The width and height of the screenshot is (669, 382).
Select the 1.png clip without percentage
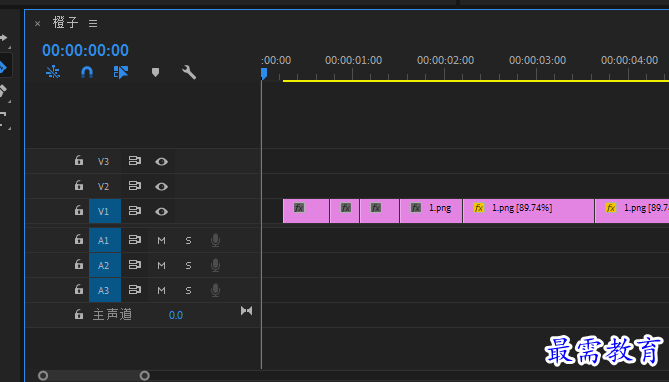tap(431, 211)
